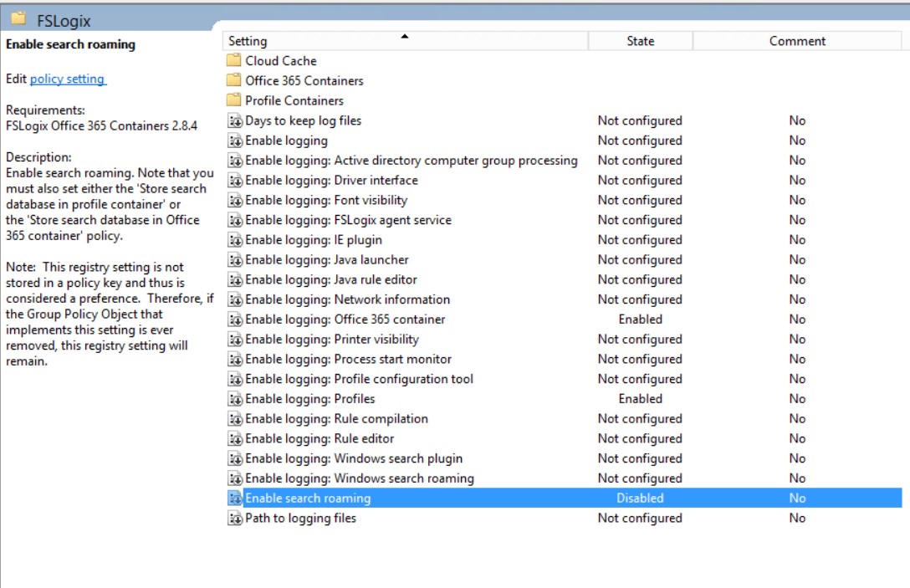Click the FSLogix agent service logging policy icon
This screenshot has height=588, width=910.
[235, 220]
